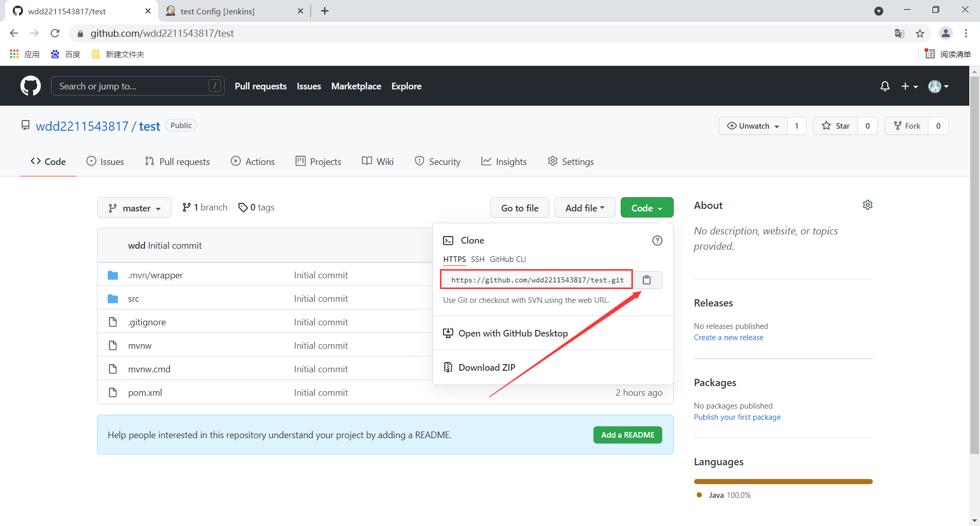Fork this repository

coord(906,126)
